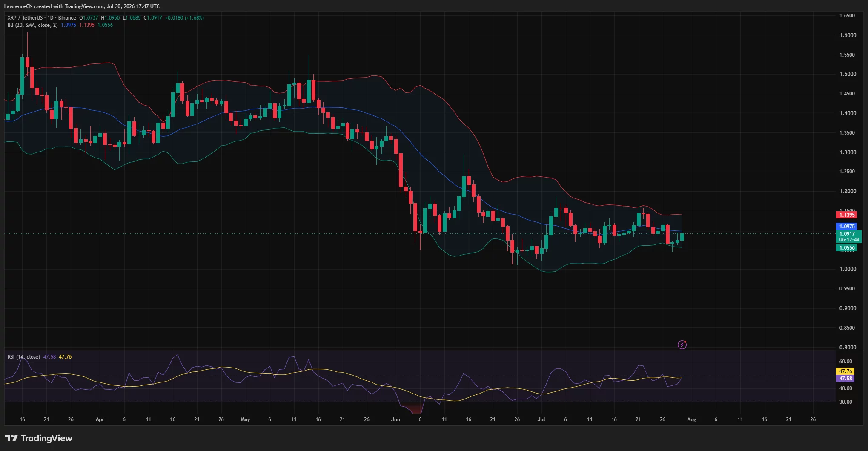This screenshot has width=868, height=451.
Task: Click the 1.0000 price axis tick
Action: click(x=847, y=269)
